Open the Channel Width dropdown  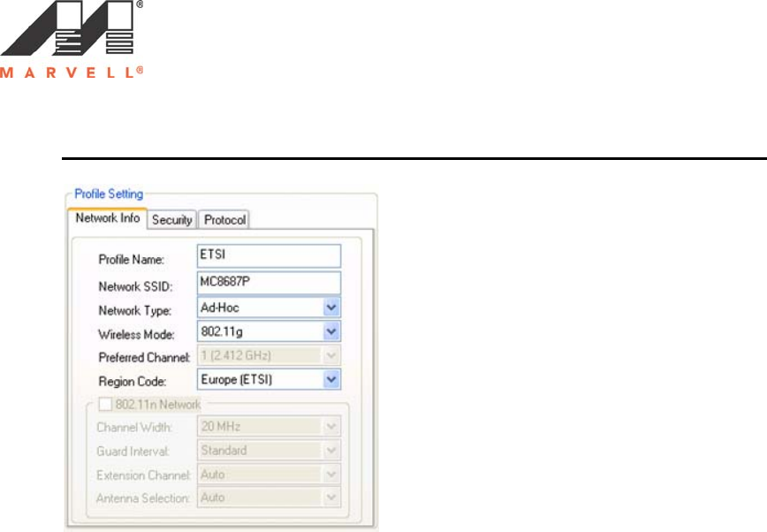pos(269,426)
